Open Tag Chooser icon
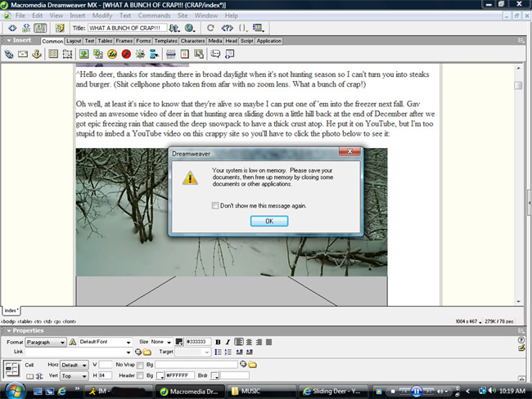The height and width of the screenshot is (399, 532). (x=230, y=54)
